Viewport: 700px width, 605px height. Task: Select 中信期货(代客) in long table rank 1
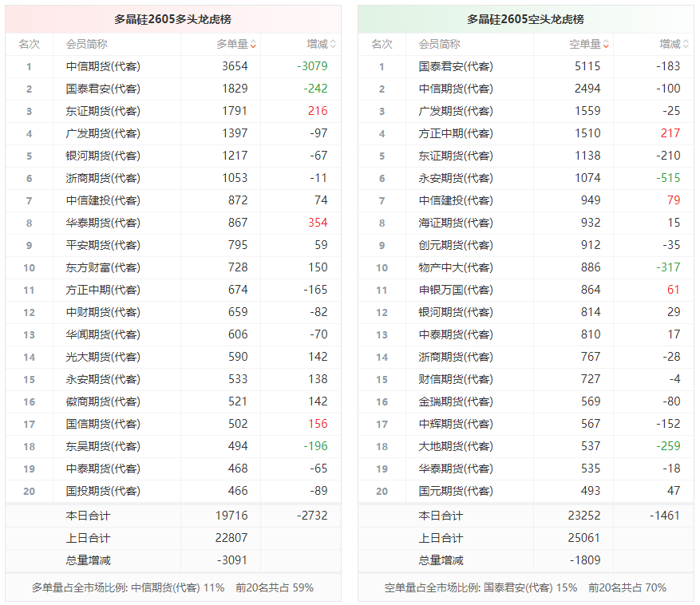pos(103,66)
